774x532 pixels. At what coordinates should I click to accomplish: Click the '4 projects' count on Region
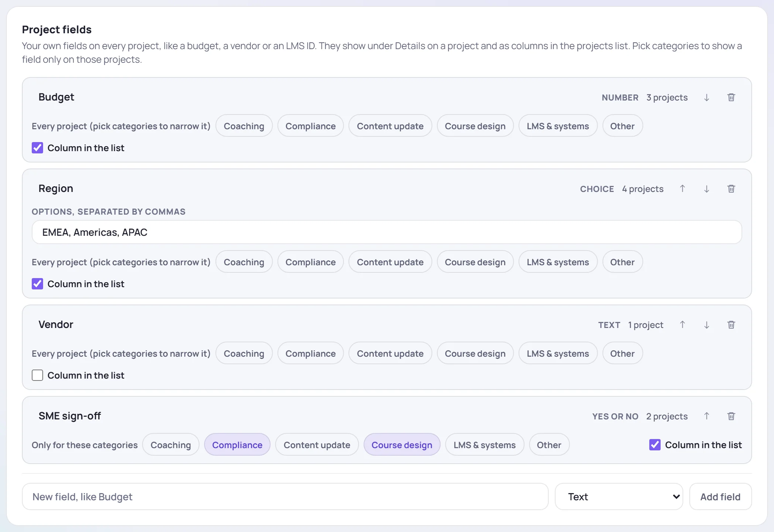tap(642, 189)
